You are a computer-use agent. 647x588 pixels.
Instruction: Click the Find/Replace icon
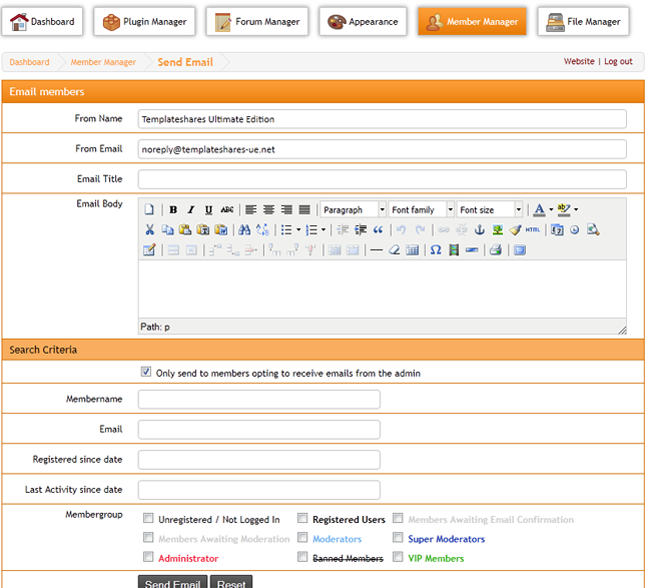click(262, 229)
